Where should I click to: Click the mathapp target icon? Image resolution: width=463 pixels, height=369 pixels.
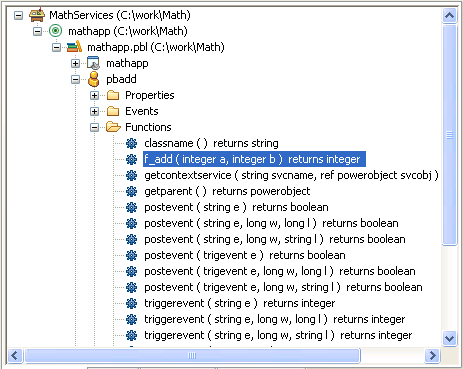(56, 31)
